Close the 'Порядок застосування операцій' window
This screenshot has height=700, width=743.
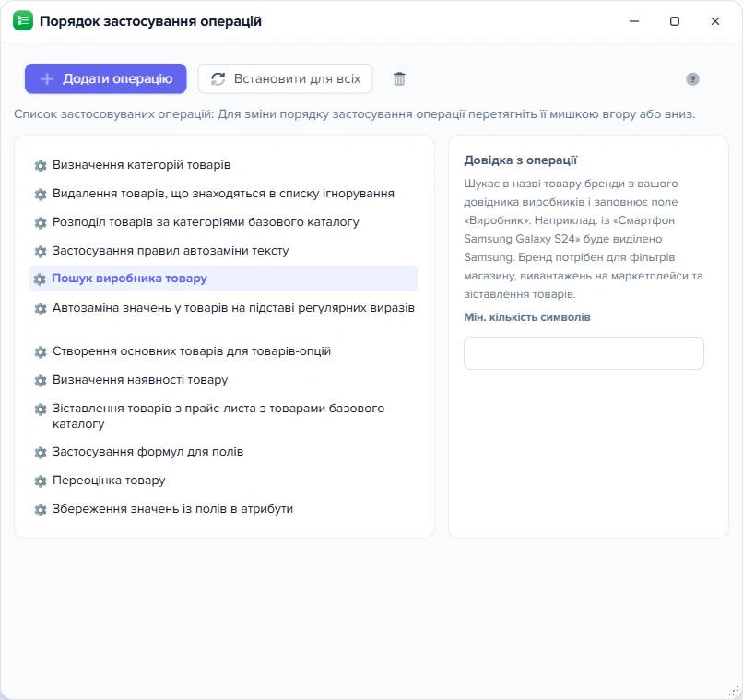tap(715, 21)
